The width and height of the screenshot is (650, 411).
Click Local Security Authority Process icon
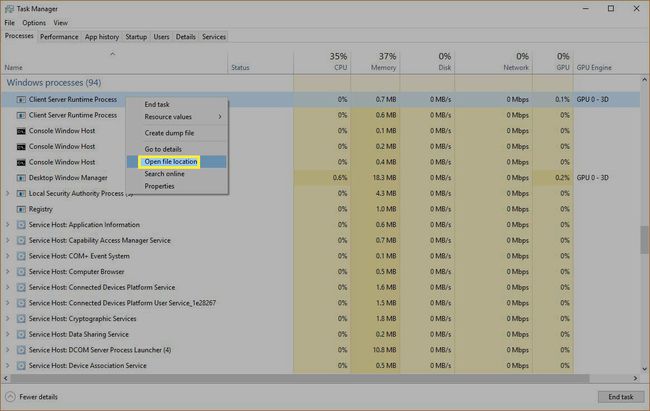pos(21,194)
